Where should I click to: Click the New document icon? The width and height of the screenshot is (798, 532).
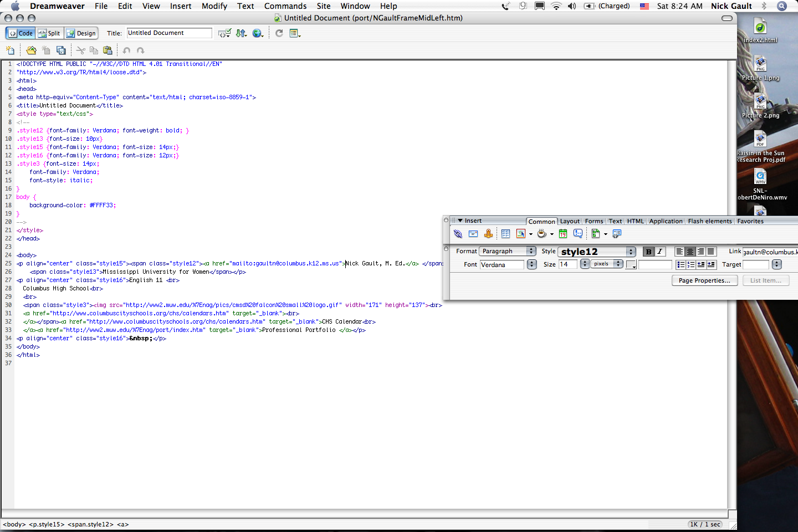10,50
